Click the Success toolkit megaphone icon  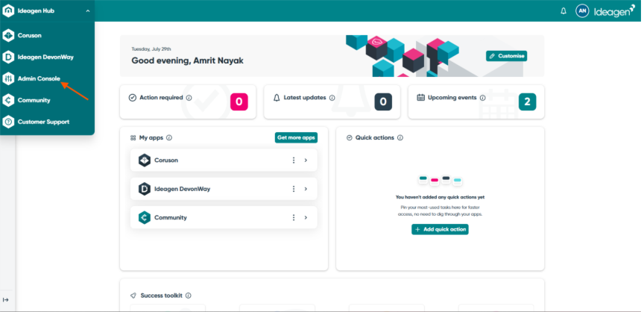point(133,296)
